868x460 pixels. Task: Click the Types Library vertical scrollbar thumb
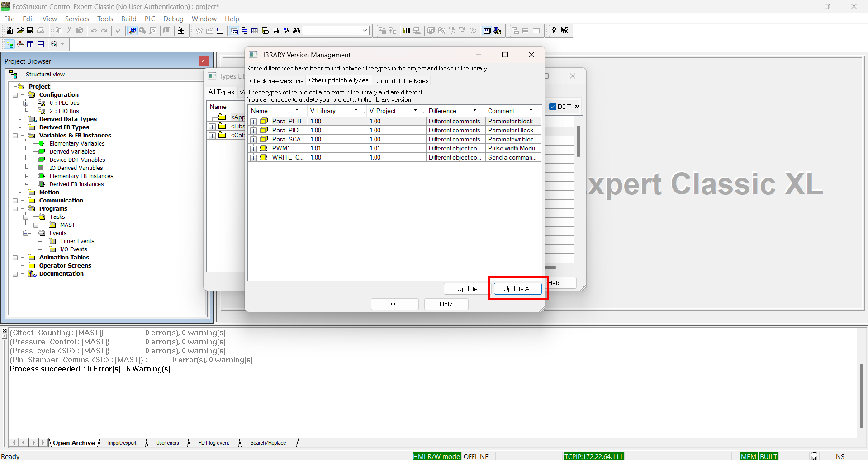(x=579, y=141)
